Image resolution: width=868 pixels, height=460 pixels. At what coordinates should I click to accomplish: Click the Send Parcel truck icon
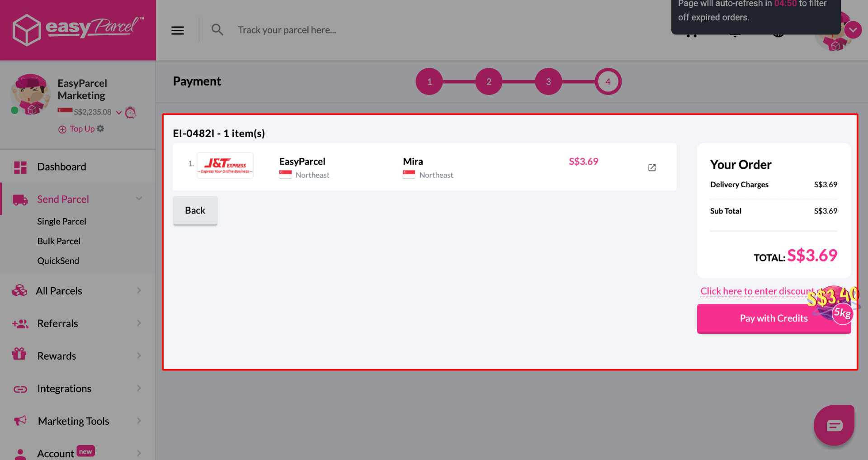pos(20,199)
